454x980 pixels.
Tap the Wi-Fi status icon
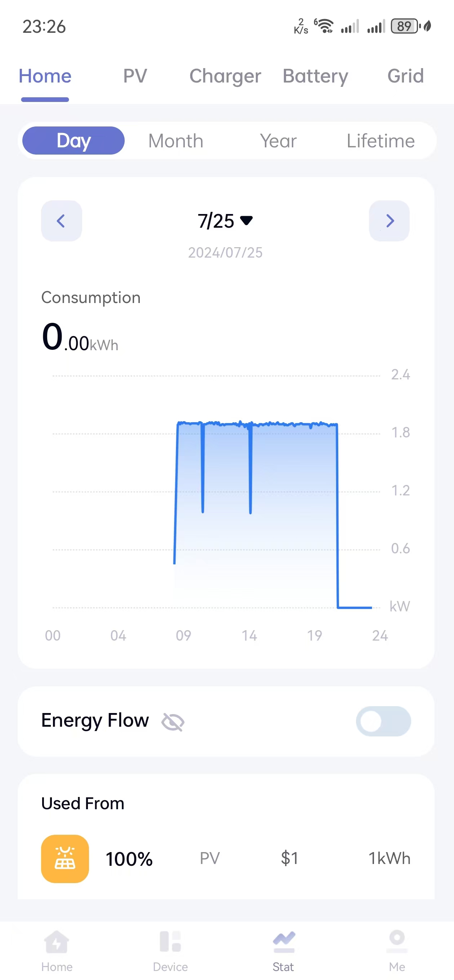point(324,26)
